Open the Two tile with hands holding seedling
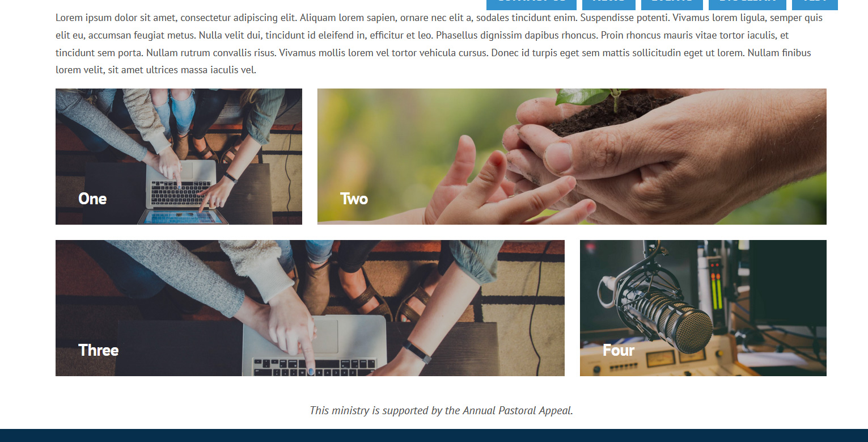Image resolution: width=868 pixels, height=442 pixels. (x=572, y=157)
